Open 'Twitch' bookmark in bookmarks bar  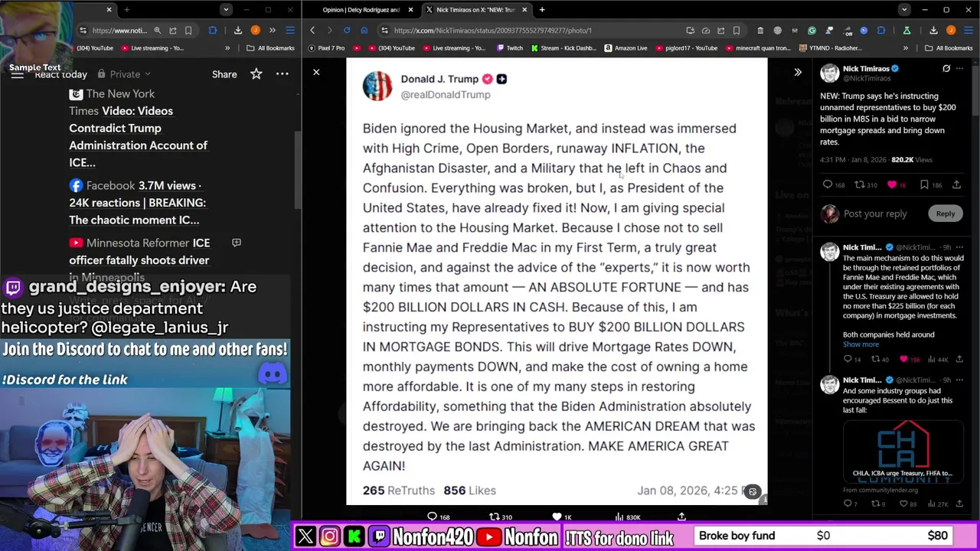tap(510, 48)
